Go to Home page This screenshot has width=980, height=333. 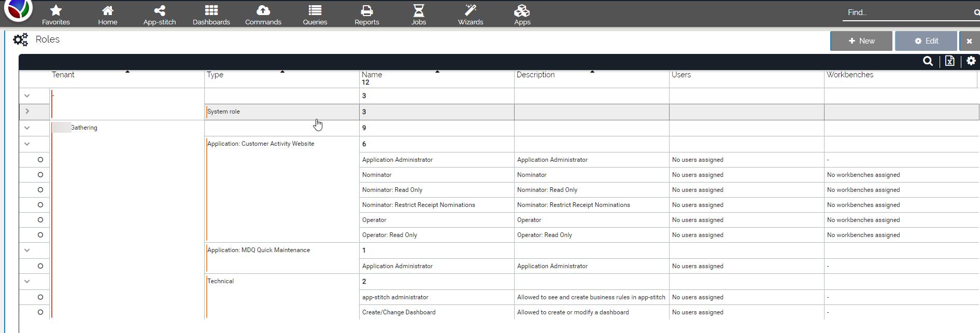pyautogui.click(x=107, y=11)
